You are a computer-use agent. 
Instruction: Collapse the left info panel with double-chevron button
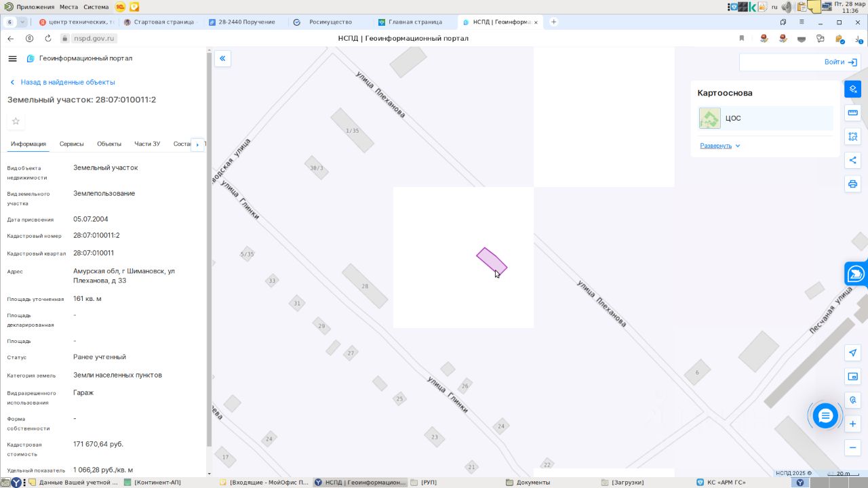pos(222,58)
